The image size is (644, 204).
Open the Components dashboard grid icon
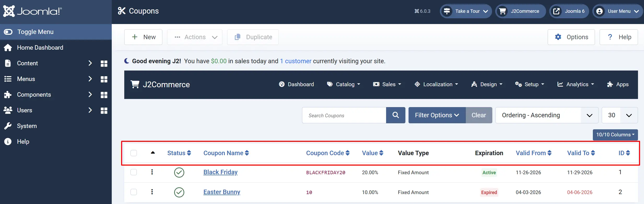tap(104, 95)
